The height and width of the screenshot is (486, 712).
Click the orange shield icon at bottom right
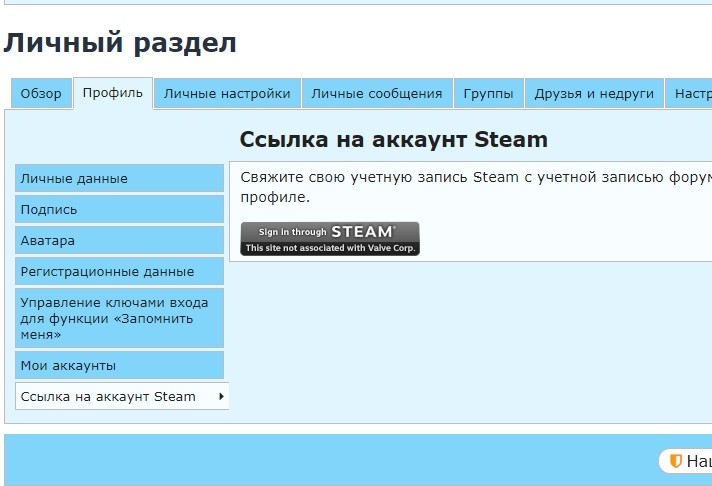[x=676, y=461]
